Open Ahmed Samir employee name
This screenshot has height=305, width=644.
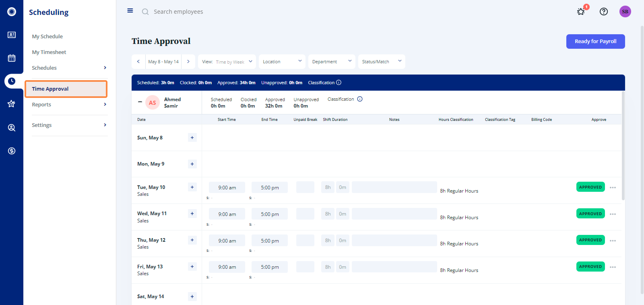172,103
